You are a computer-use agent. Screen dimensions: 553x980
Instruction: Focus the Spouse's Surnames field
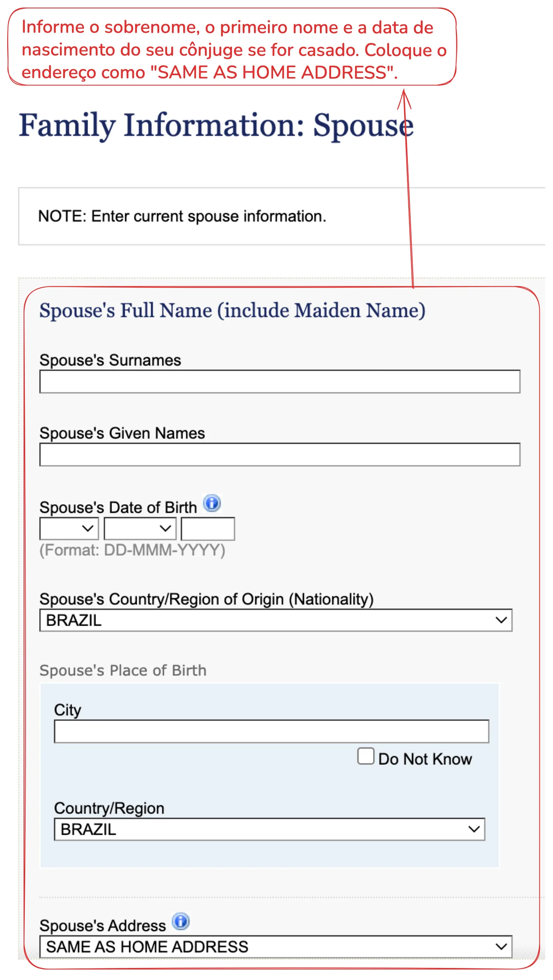(279, 381)
